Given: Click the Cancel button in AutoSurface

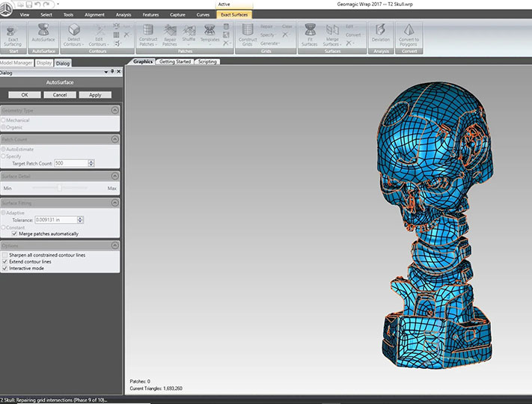Looking at the screenshot, I should pyautogui.click(x=59, y=95).
